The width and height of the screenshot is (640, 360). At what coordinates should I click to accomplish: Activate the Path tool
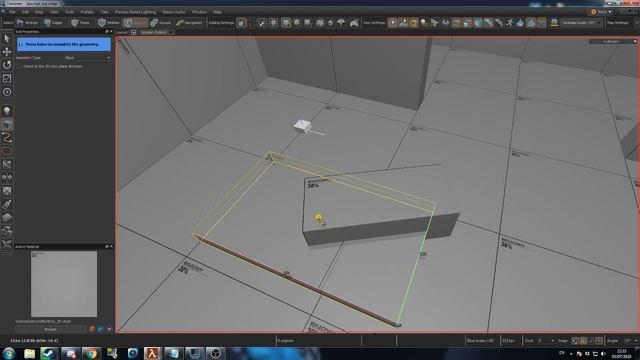7,138
